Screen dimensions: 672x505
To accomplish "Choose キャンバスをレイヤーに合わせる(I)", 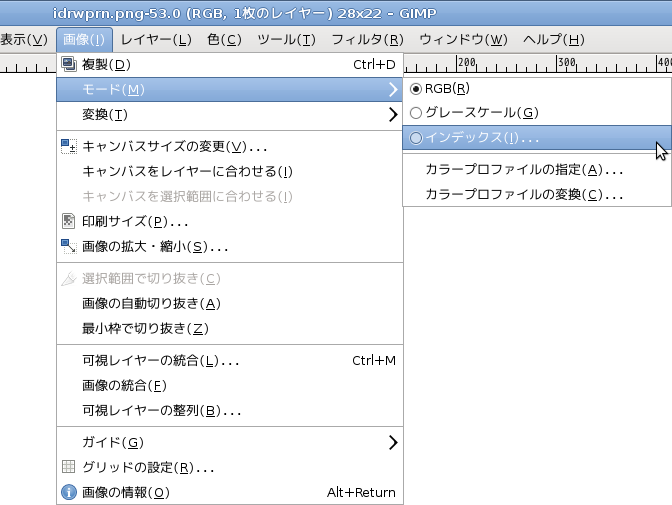I will pos(230,171).
